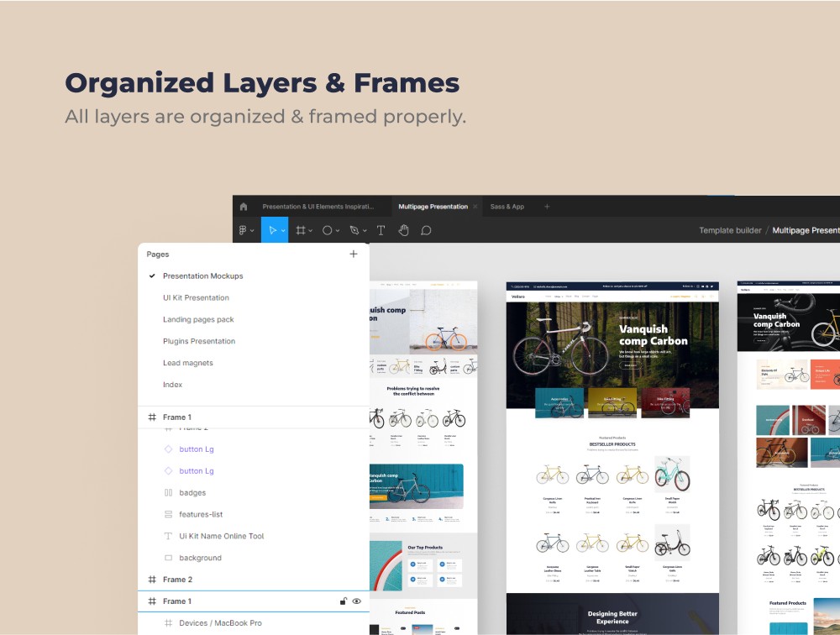The height and width of the screenshot is (635, 840).
Task: Open the Landing pages pack page
Action: tap(198, 319)
